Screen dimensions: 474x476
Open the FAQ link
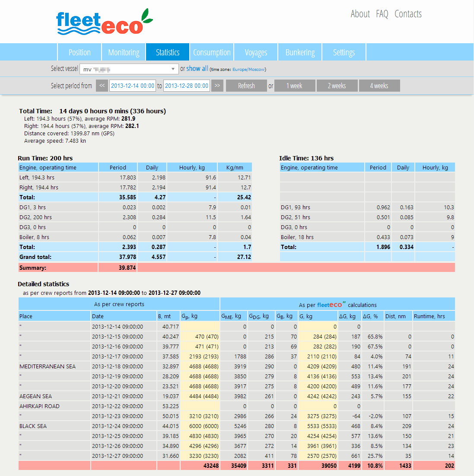(382, 14)
